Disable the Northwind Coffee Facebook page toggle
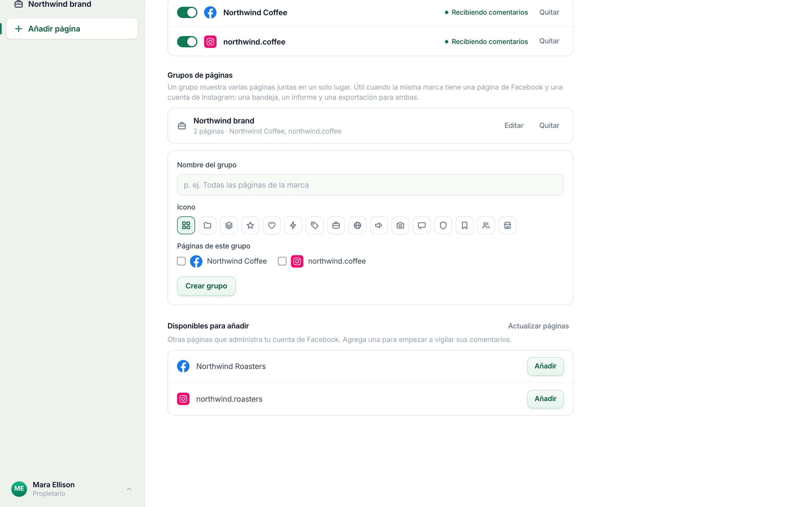The image size is (812, 507). coord(187,12)
